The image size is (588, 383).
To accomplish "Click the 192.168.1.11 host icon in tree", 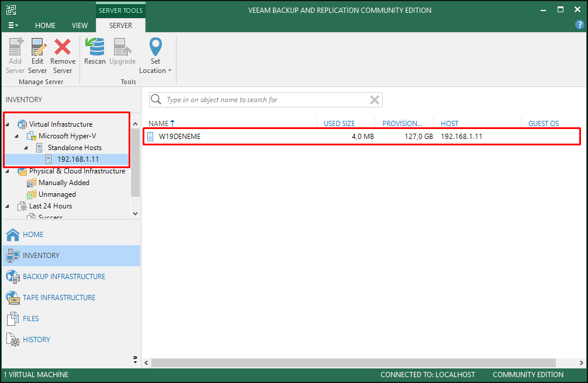I will 49,159.
